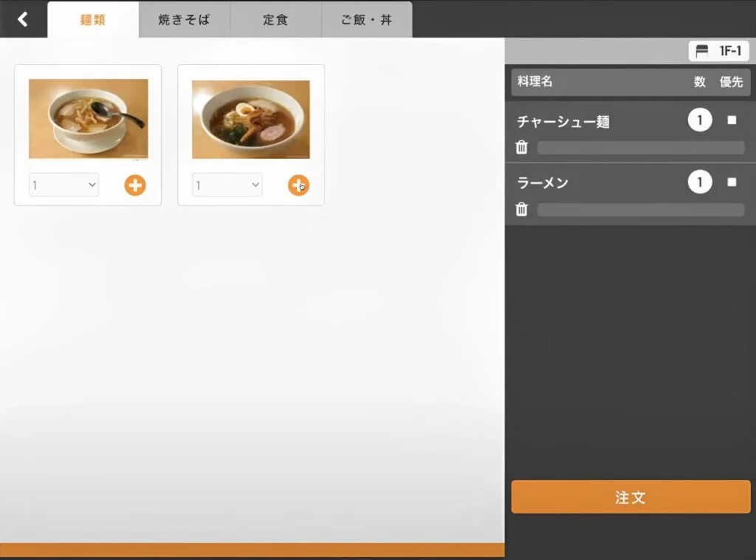The height and width of the screenshot is (560, 756).
Task: Select the 麺類 tab
Action: point(93,20)
